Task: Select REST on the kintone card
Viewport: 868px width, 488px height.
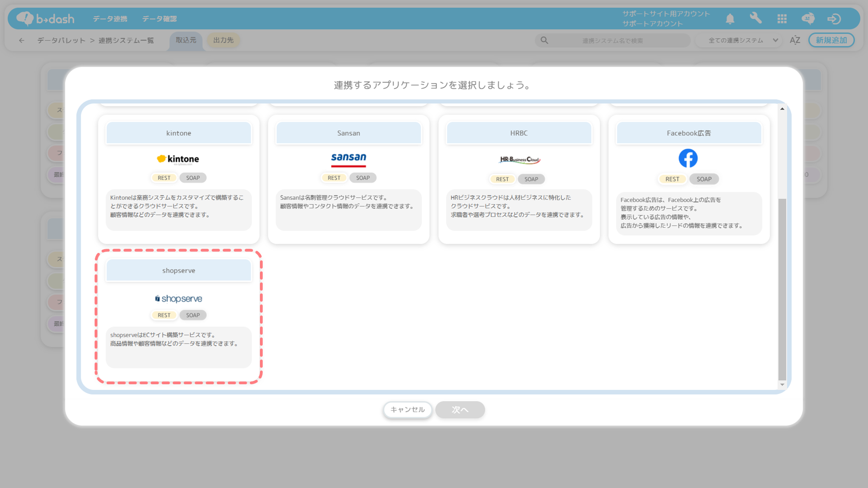Action: (x=164, y=178)
